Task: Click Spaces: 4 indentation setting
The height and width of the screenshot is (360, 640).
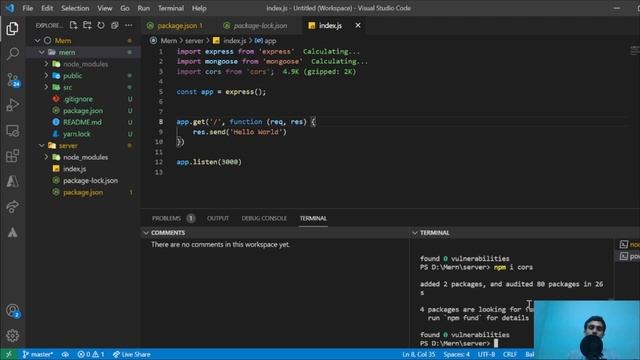Action: click(x=457, y=354)
